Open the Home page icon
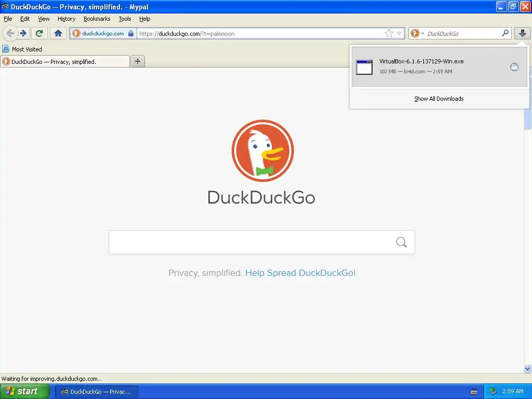The width and height of the screenshot is (532, 399). [x=58, y=33]
